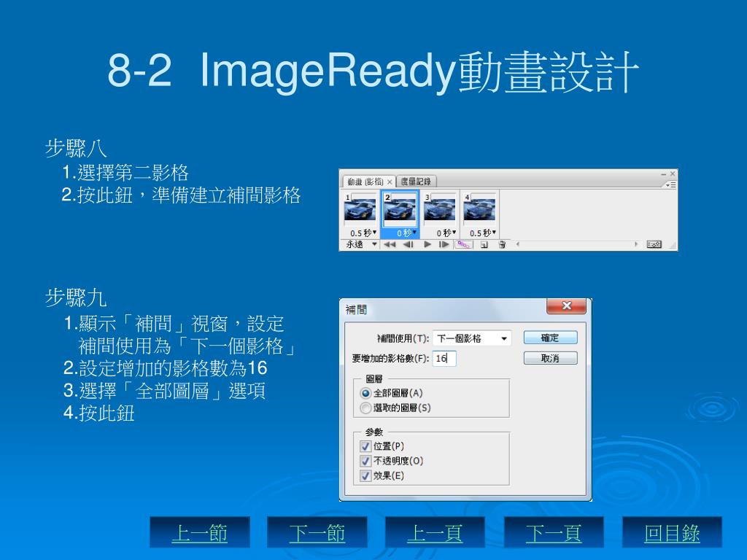Open the 補間使用 dropdown showing 下一個影格
The width and height of the screenshot is (747, 560).
pyautogui.click(x=472, y=338)
